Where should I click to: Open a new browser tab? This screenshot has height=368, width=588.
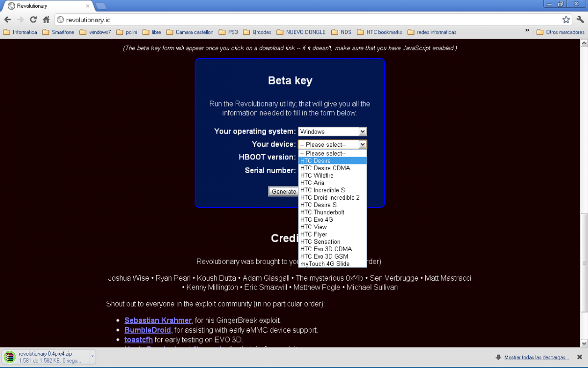click(x=101, y=6)
